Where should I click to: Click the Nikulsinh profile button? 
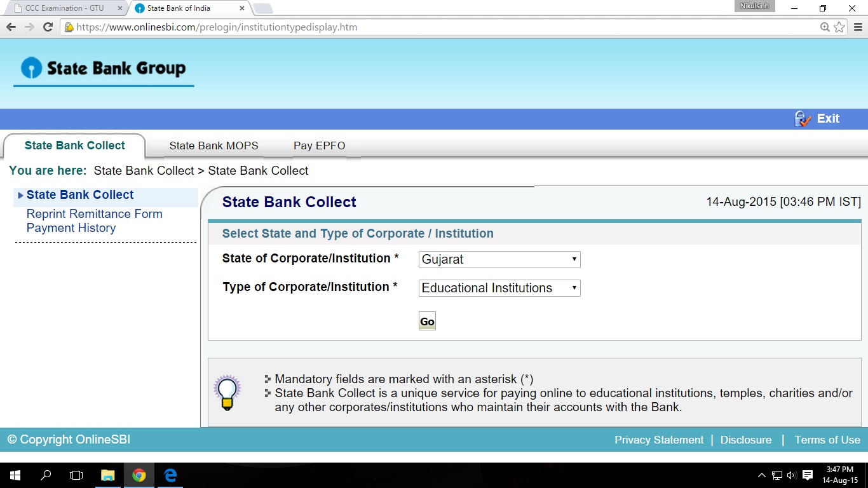[x=754, y=6]
